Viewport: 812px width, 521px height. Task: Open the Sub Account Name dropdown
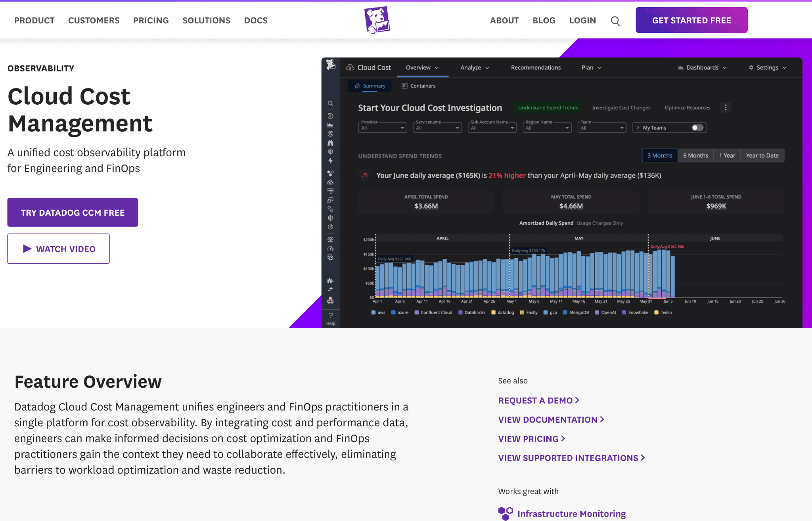tap(492, 128)
